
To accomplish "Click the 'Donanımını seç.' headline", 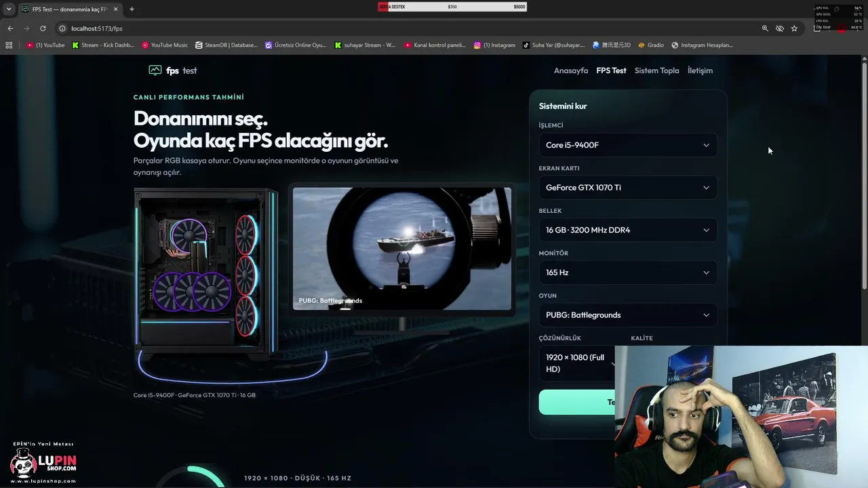I will coord(201,118).
